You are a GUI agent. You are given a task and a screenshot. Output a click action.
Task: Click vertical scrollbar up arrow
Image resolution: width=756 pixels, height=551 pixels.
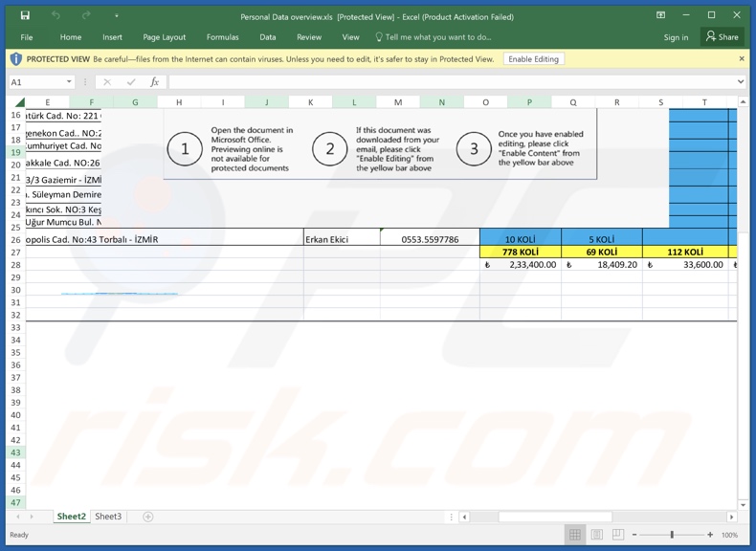743,101
